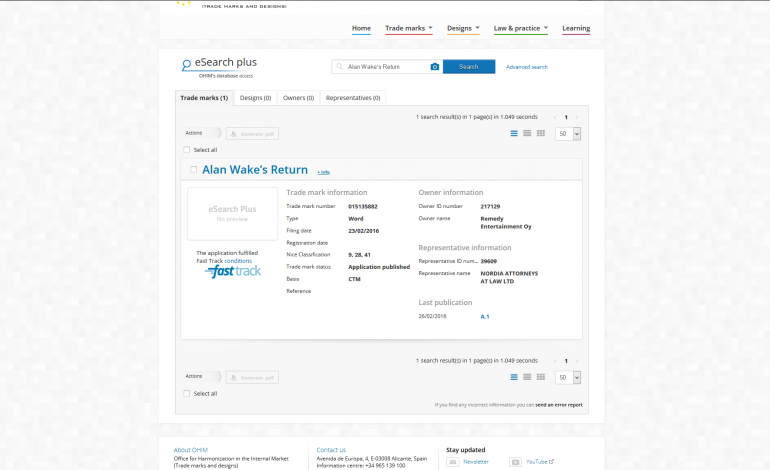770x470 pixels.
Task: Open the Advanced search link
Action: pyautogui.click(x=526, y=67)
